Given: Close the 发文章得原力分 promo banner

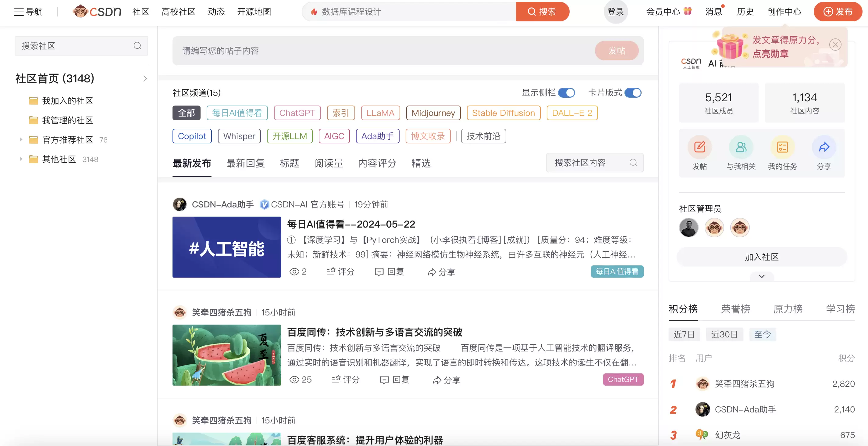Looking at the screenshot, I should tap(835, 45).
